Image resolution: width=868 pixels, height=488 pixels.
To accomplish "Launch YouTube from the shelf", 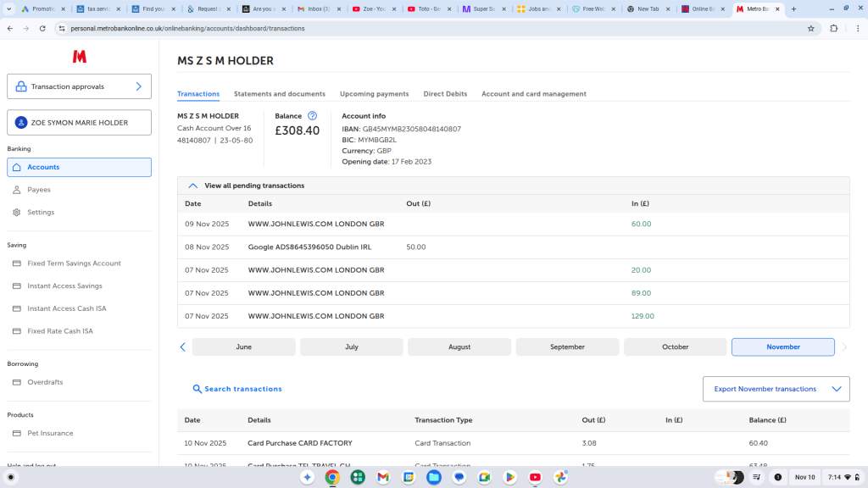I will 535,477.
